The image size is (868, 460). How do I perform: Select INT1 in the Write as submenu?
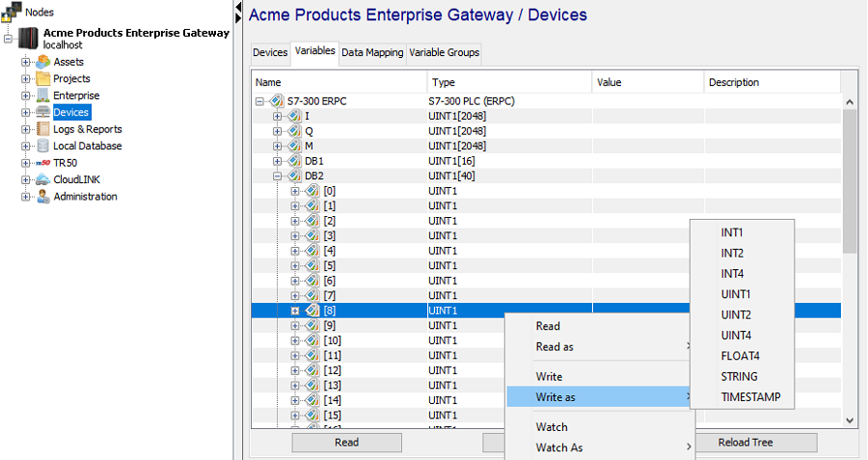[742, 232]
